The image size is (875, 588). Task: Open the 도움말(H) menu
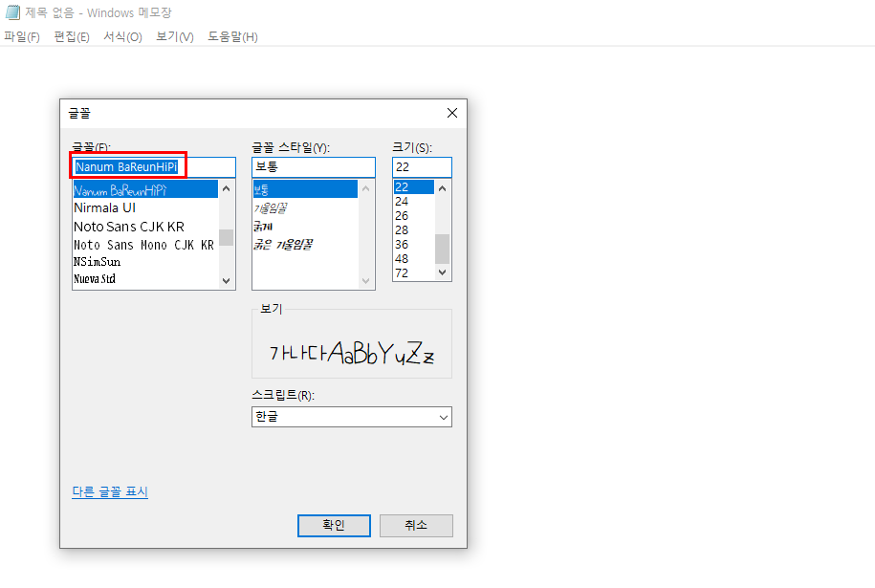point(232,37)
